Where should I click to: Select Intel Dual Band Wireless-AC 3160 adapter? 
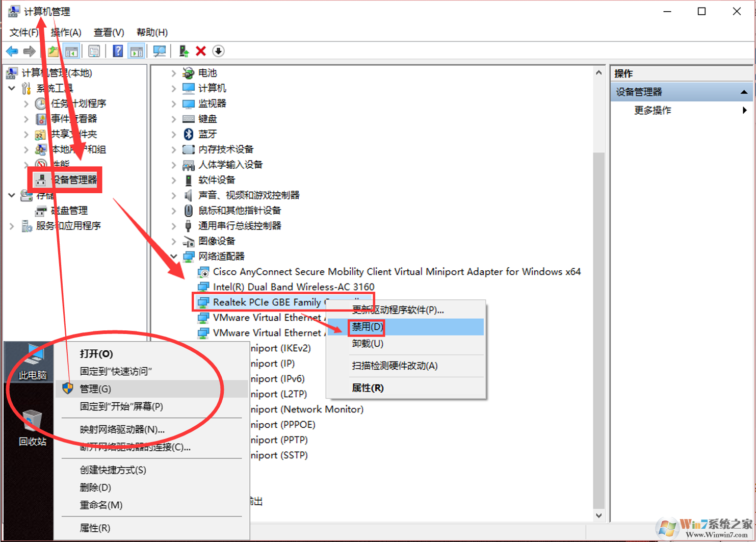pos(293,287)
